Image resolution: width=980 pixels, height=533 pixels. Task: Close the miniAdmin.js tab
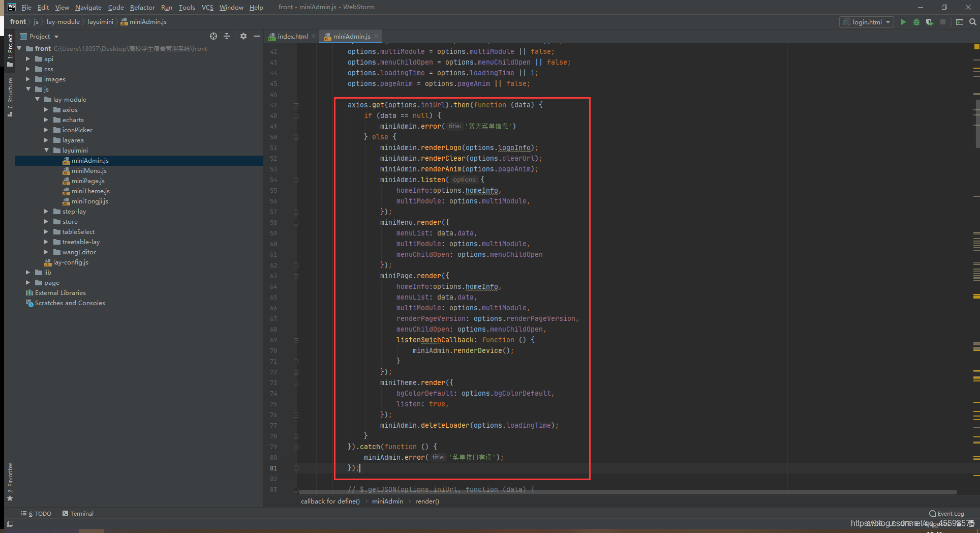pos(376,36)
